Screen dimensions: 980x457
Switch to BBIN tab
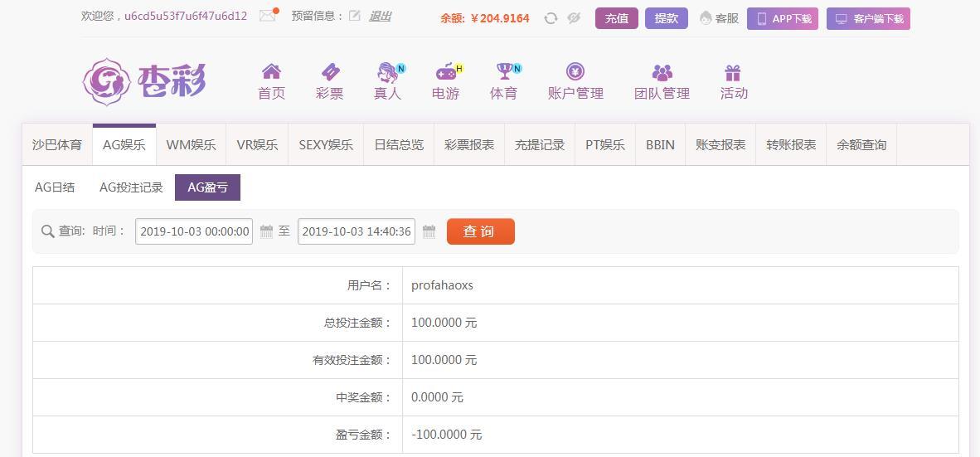point(661,145)
